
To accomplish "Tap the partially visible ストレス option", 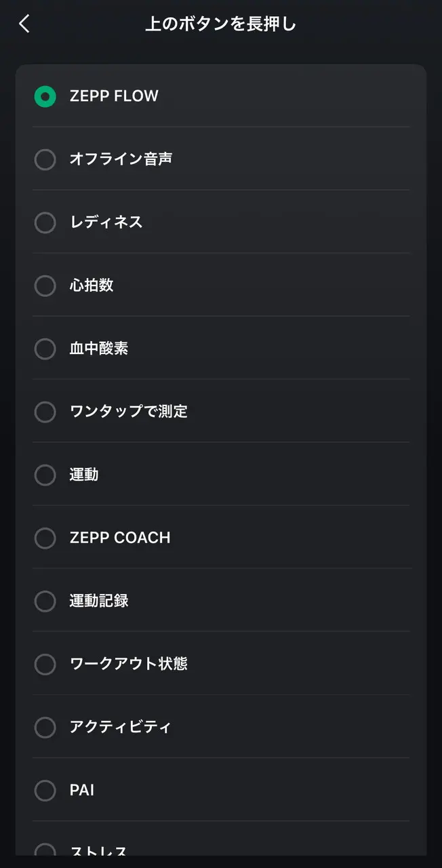I will (x=98, y=850).
